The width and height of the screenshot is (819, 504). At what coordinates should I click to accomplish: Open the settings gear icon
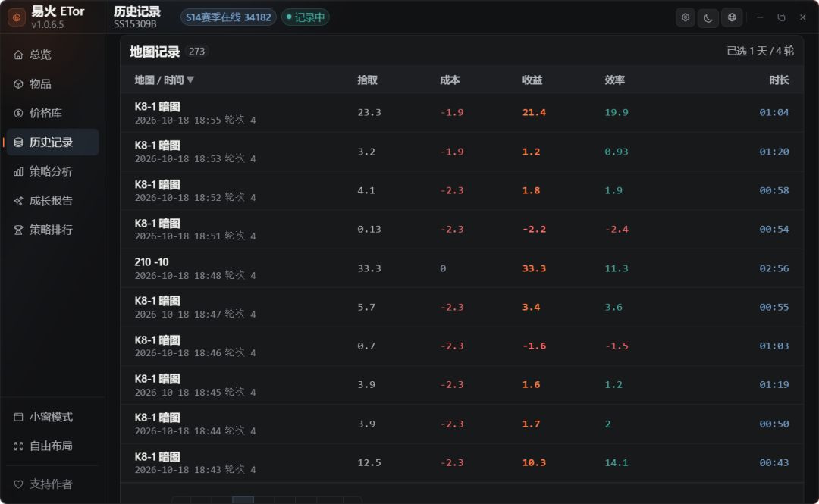(686, 17)
